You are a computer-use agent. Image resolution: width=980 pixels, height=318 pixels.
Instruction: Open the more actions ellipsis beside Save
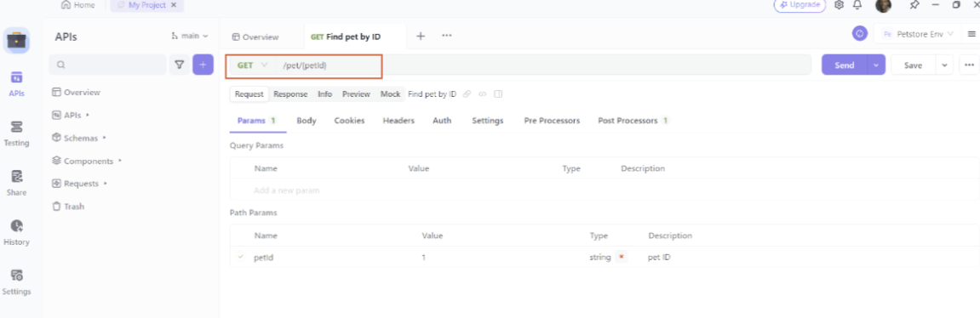pos(970,65)
